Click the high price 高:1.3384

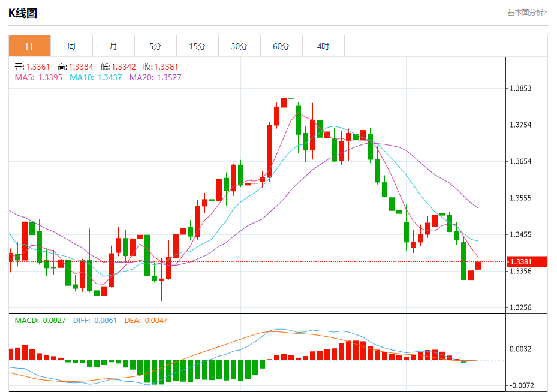(76, 67)
